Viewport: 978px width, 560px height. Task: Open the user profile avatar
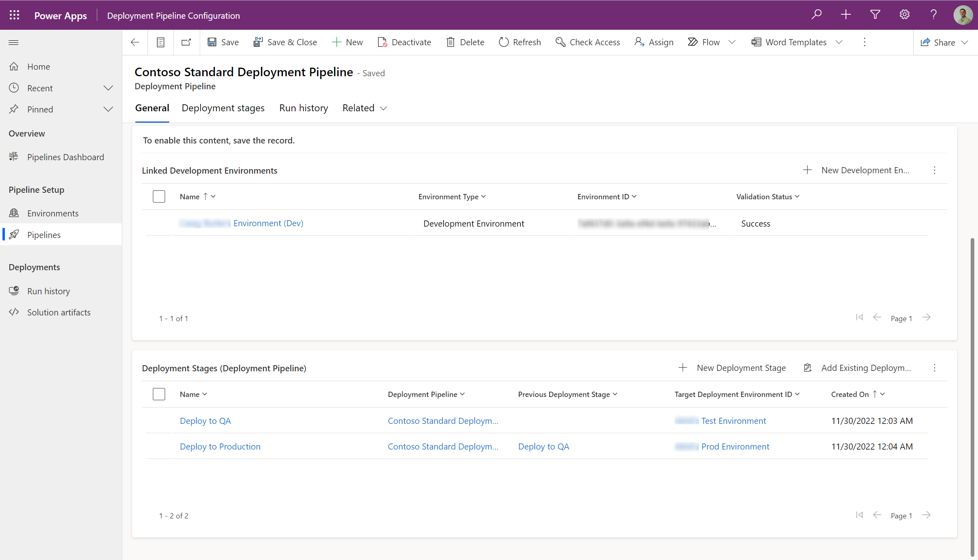(x=963, y=15)
